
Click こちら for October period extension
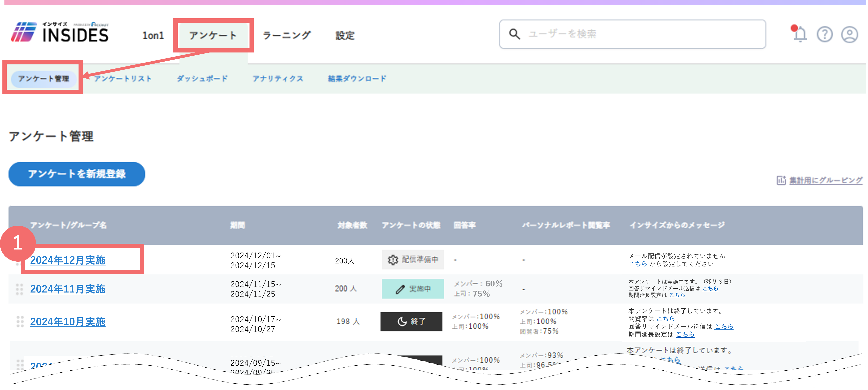click(x=685, y=334)
